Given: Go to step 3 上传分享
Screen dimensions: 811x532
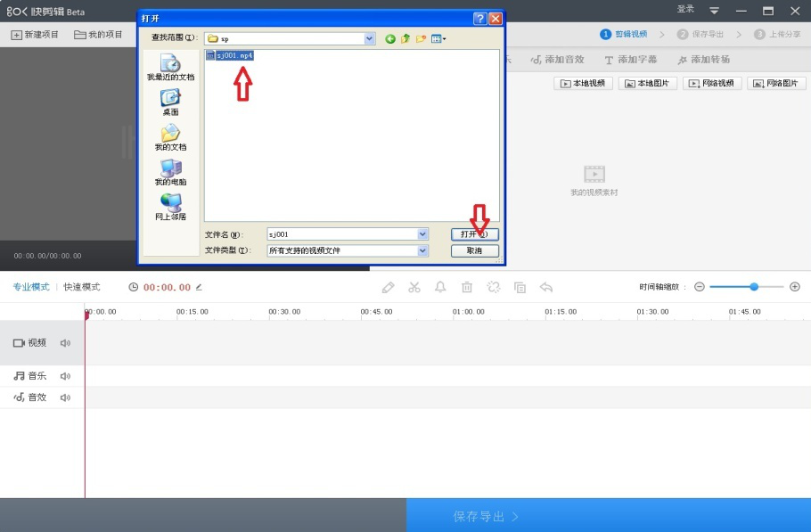Looking at the screenshot, I should tap(777, 34).
